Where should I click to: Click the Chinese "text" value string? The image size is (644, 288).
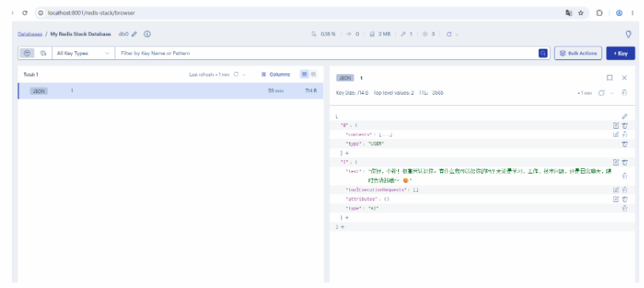click(490, 176)
